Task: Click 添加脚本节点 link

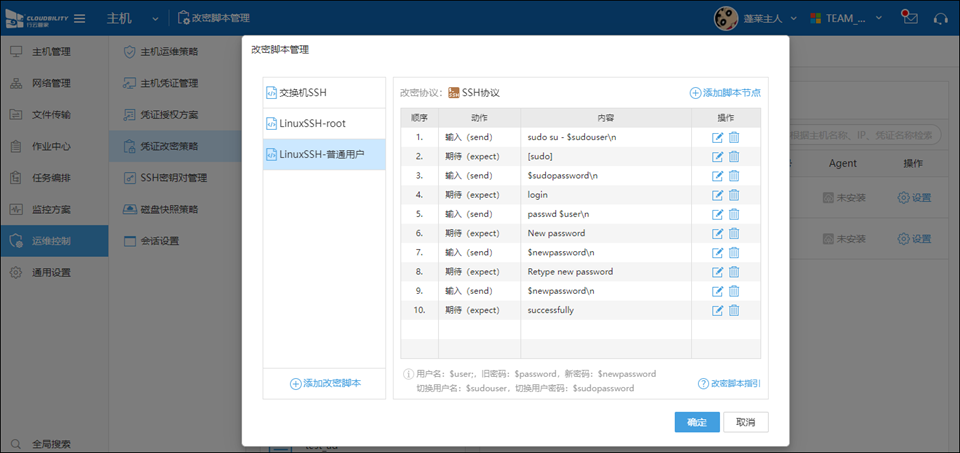Action: [725, 93]
